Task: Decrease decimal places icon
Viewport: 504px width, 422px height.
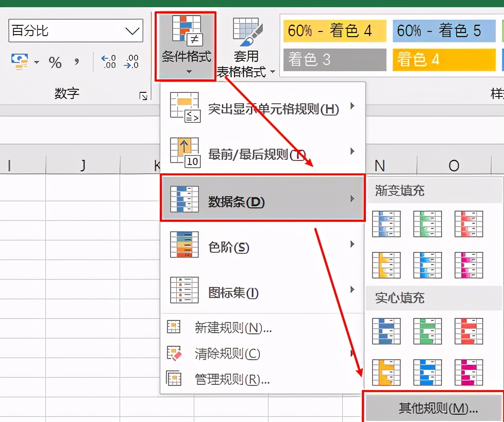Action: pos(131,61)
